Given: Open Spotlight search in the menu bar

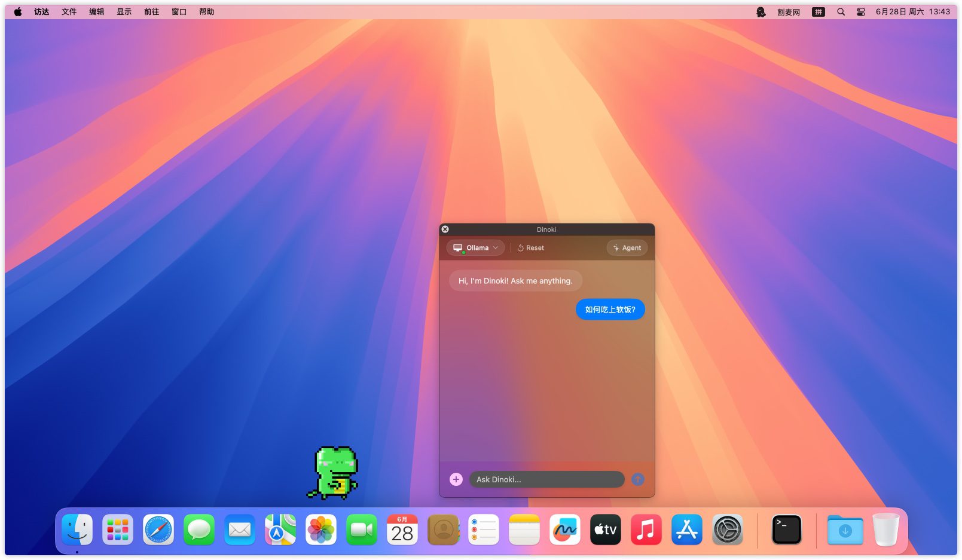Looking at the screenshot, I should coord(841,12).
